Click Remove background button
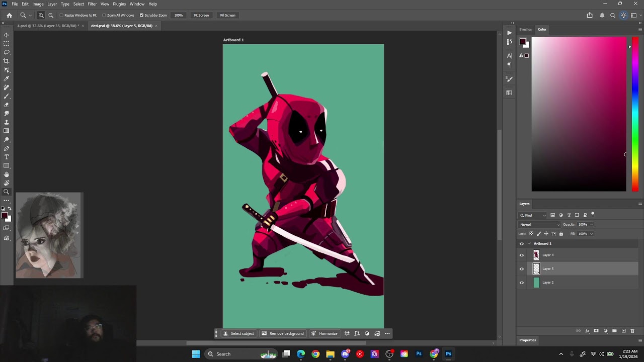The image size is (644, 362). coord(282,333)
